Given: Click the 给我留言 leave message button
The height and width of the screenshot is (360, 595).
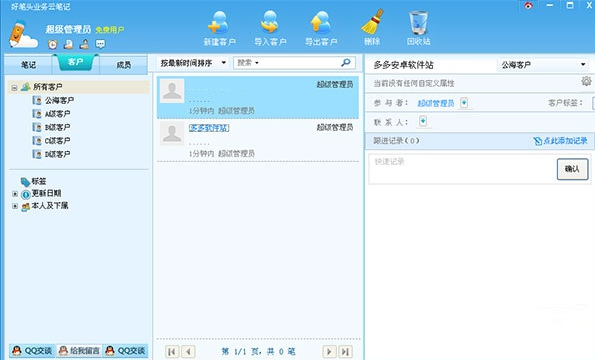Looking at the screenshot, I should coord(80,351).
